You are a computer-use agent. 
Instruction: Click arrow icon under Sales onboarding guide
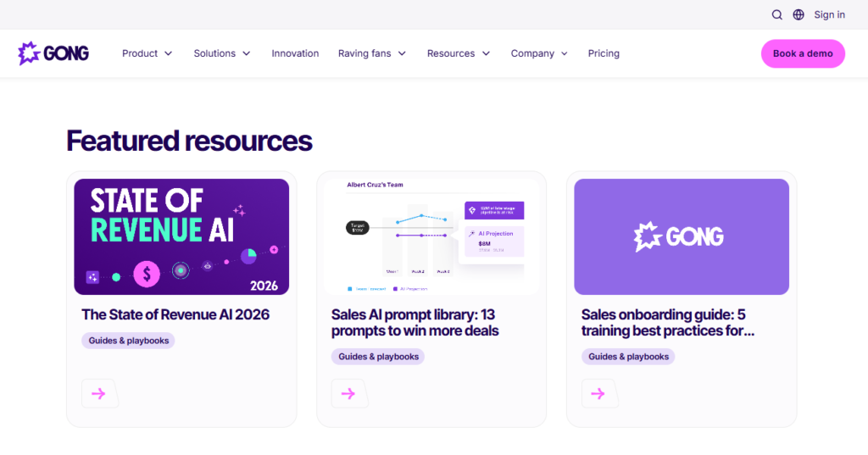pyautogui.click(x=598, y=393)
